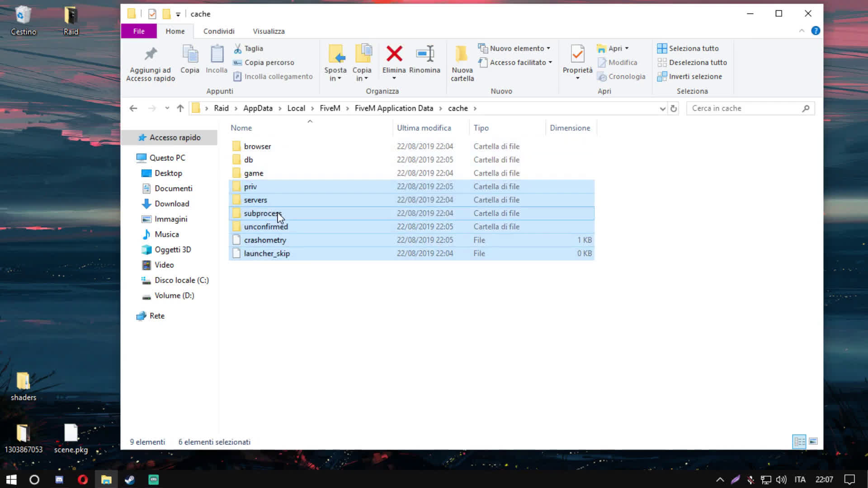Image resolution: width=868 pixels, height=488 pixels.
Task: Click the Taglia scissors icon
Action: tap(238, 48)
